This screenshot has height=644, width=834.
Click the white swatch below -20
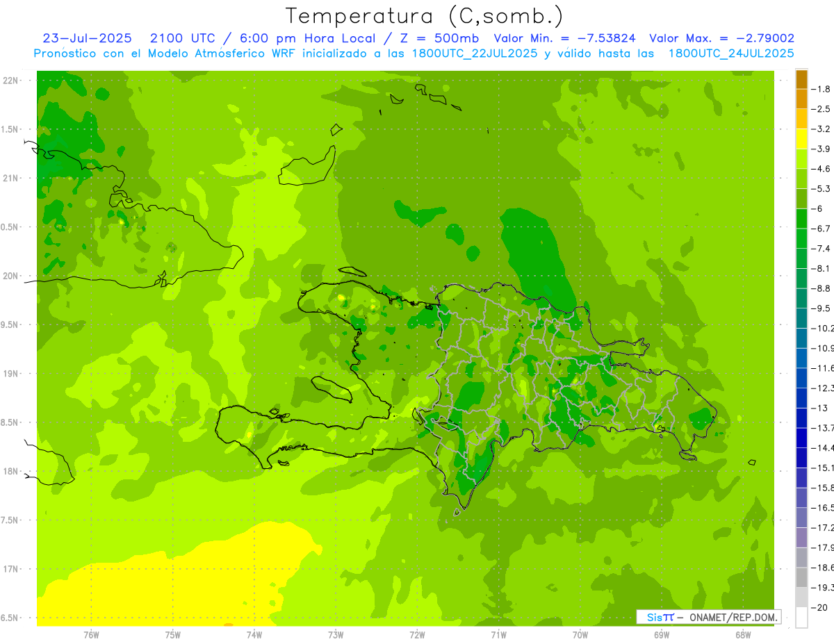[801, 617]
